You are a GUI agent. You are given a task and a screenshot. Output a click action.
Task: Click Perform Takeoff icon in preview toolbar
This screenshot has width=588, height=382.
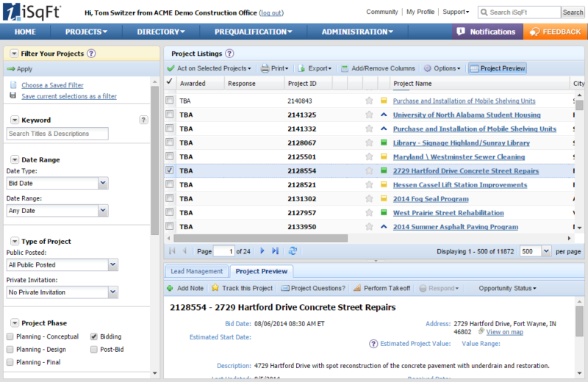coord(357,288)
